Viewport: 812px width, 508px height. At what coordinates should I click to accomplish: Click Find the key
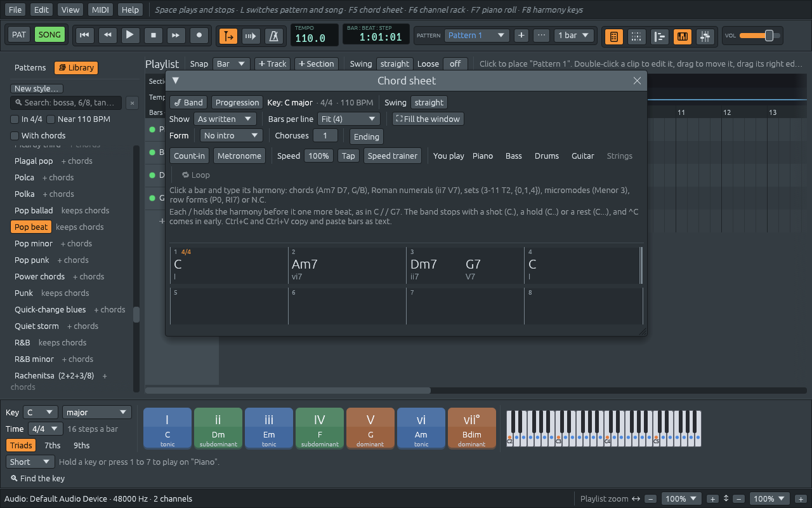(x=37, y=479)
